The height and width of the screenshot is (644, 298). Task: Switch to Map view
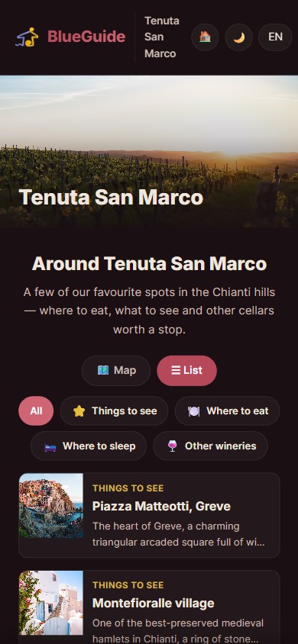pos(116,371)
